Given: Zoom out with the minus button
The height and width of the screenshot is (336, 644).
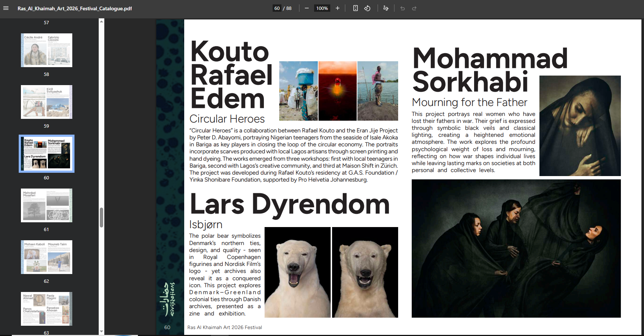Looking at the screenshot, I should click(307, 8).
